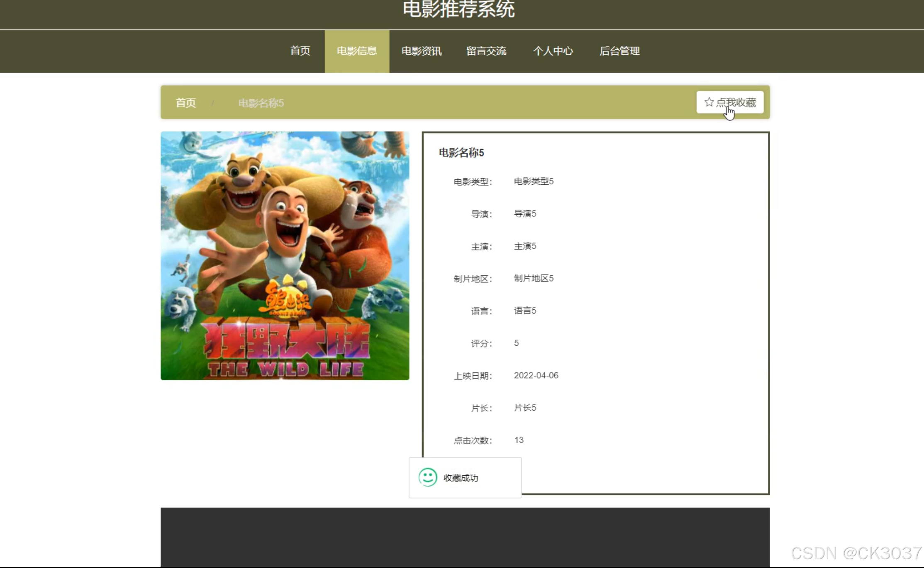Image resolution: width=924 pixels, height=568 pixels.
Task: Click the 电影类型5 value
Action: (x=534, y=181)
